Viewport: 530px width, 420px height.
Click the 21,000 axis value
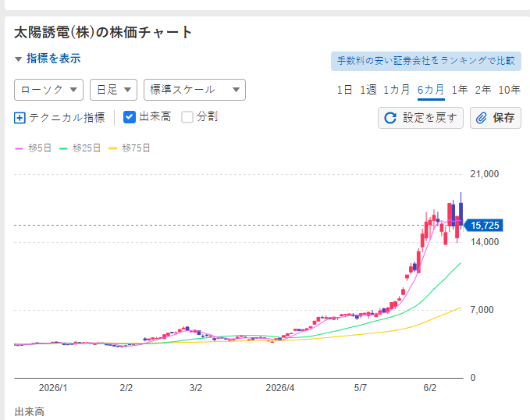click(485, 174)
